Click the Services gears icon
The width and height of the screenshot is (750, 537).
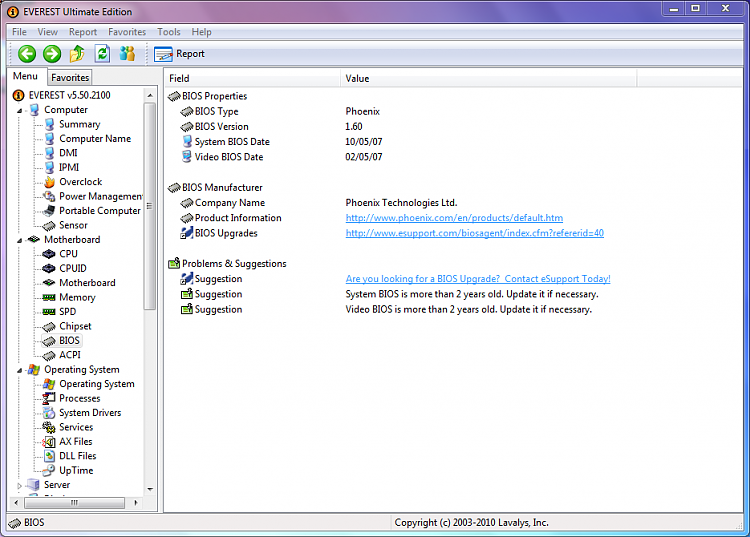point(49,427)
